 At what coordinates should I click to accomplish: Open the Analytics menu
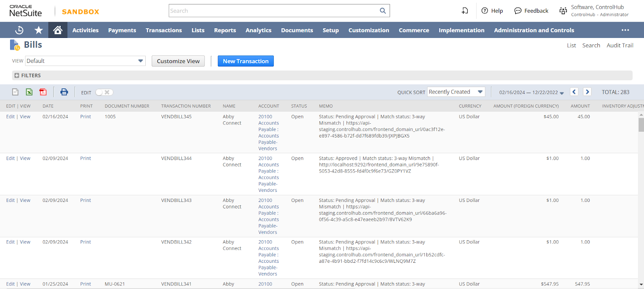click(258, 30)
